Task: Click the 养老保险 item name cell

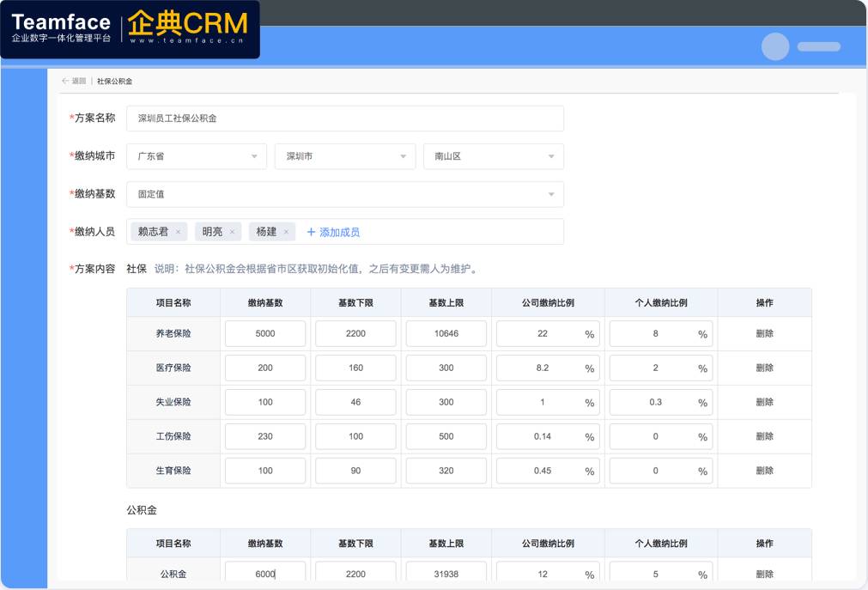Action: [x=173, y=333]
